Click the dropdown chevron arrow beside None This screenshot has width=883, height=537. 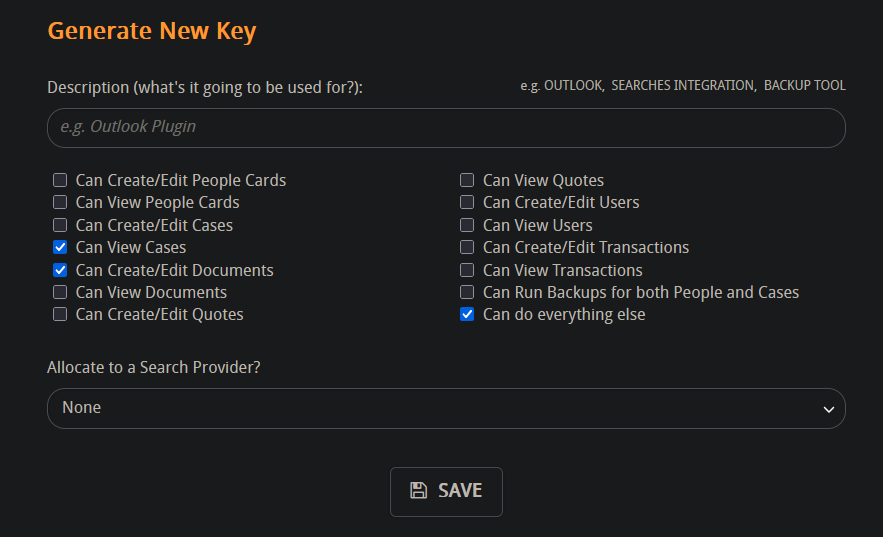(828, 409)
